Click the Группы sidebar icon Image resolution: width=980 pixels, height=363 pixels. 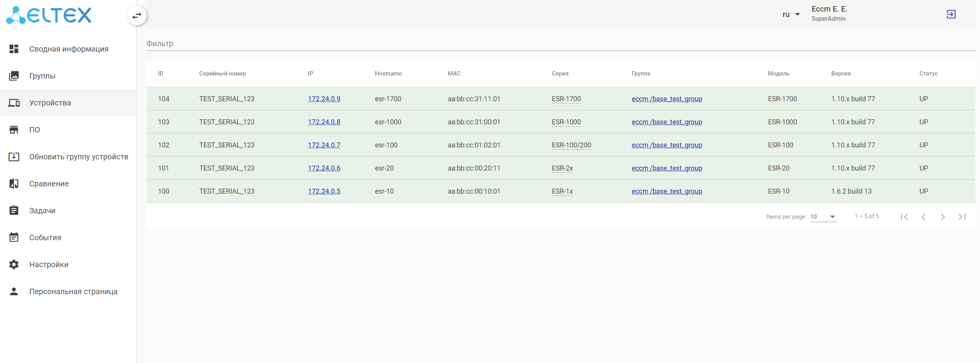coord(14,76)
